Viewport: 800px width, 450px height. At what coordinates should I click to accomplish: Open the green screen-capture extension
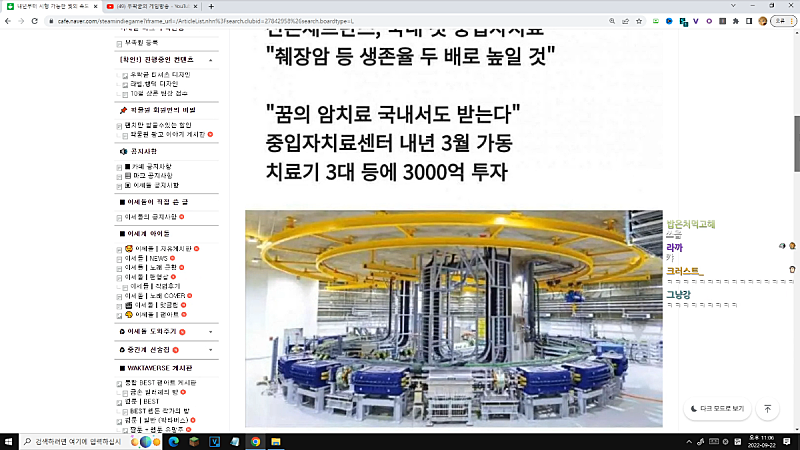(656, 21)
